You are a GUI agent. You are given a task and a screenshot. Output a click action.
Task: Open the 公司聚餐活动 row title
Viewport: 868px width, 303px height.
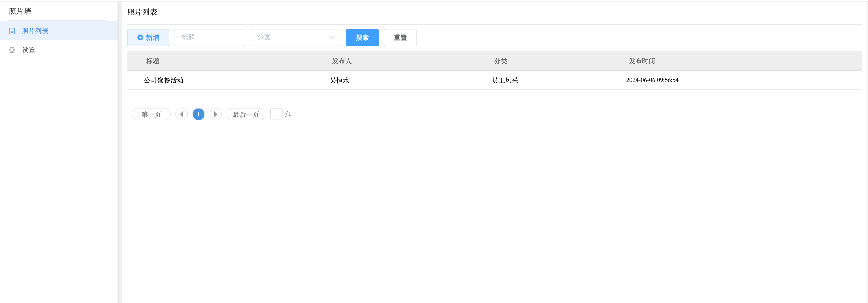pyautogui.click(x=163, y=80)
